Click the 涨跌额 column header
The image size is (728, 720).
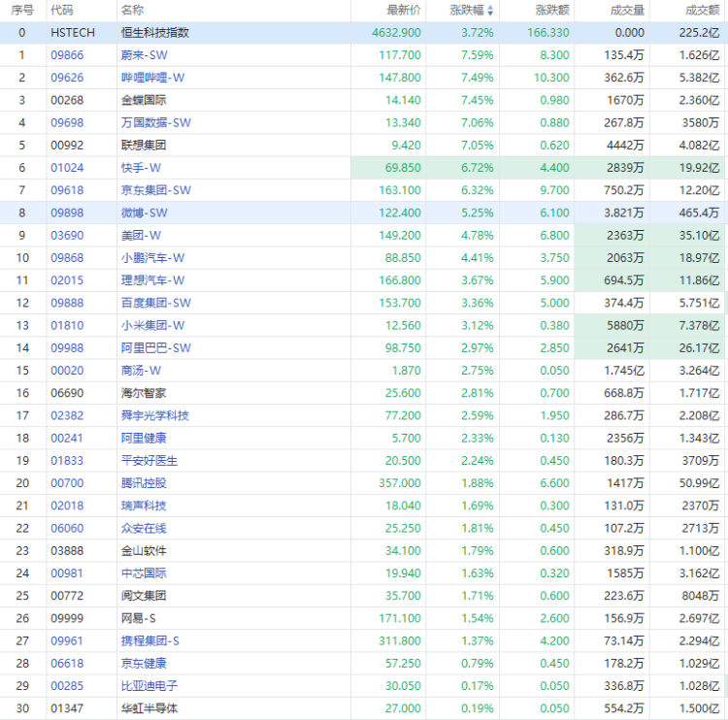(x=552, y=11)
